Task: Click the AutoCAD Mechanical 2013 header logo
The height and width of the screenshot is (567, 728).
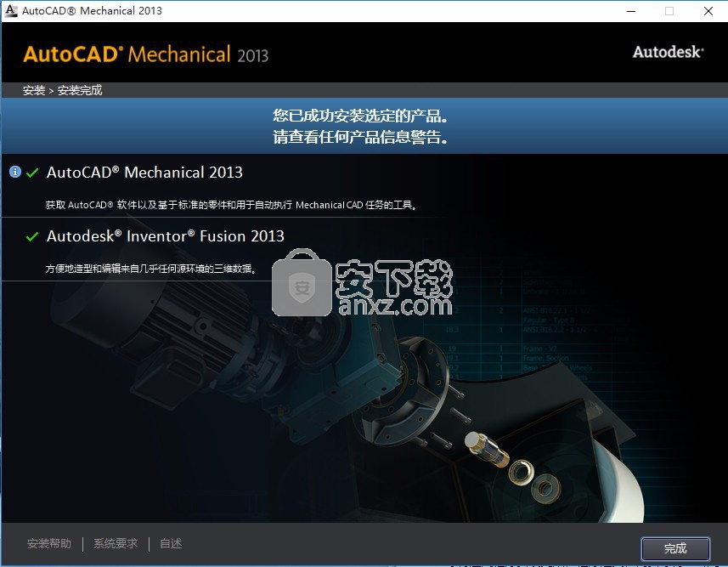Action: pyautogui.click(x=146, y=54)
